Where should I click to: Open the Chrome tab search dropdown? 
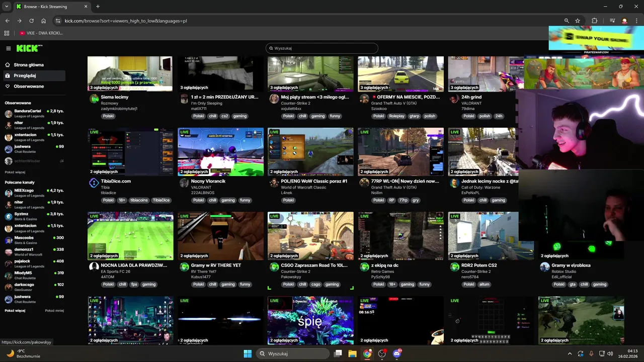tap(7, 7)
